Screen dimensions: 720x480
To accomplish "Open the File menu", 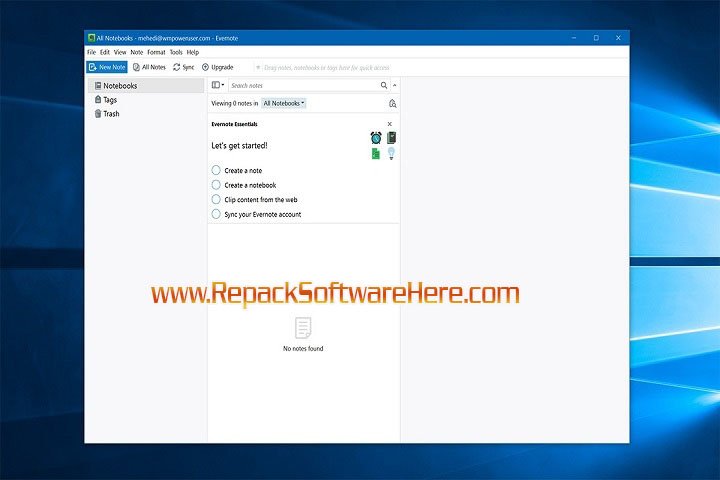I will [91, 52].
